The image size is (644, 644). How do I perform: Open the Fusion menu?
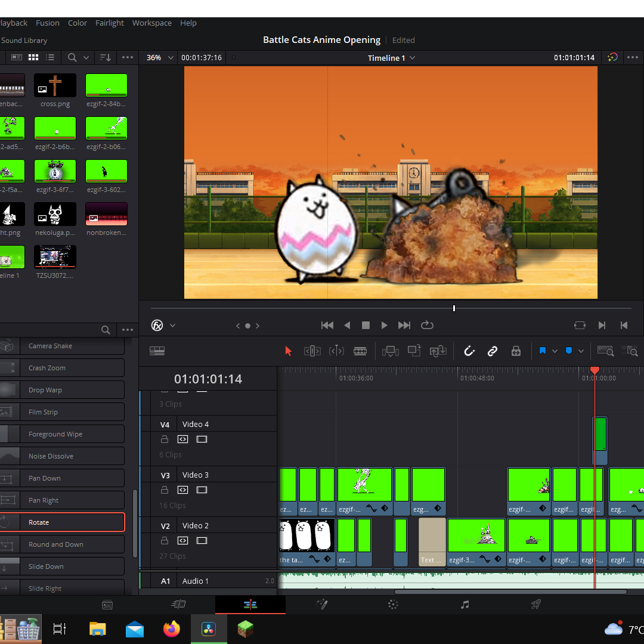coord(48,23)
